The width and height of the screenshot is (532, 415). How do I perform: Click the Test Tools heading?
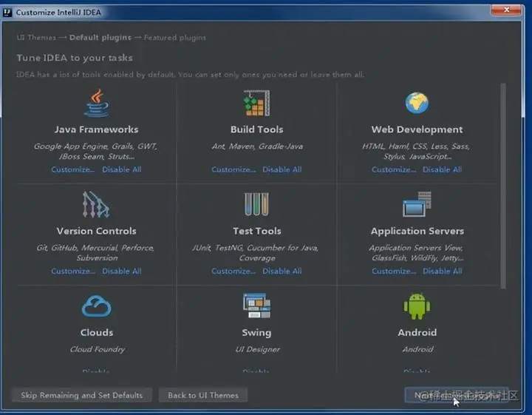pos(257,231)
